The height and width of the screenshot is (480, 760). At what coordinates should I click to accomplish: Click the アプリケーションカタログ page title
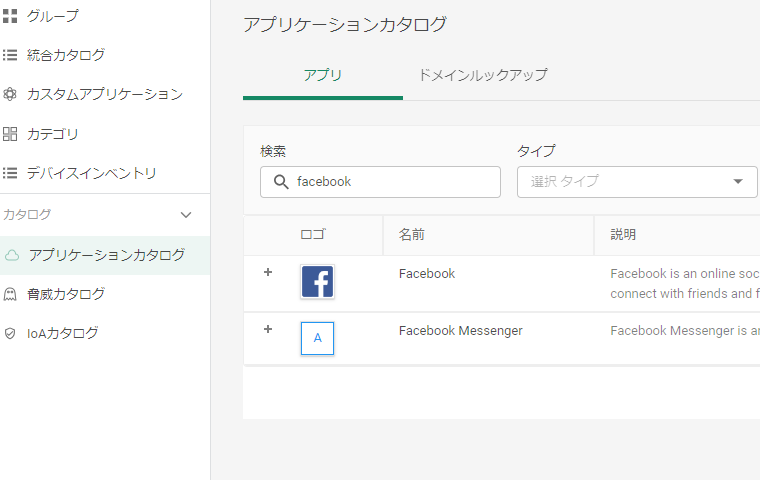(x=345, y=24)
